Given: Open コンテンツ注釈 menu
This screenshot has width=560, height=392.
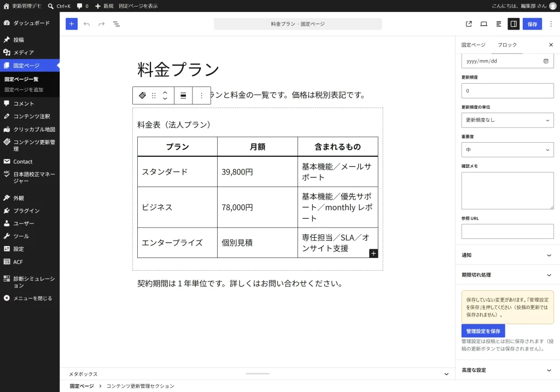Looking at the screenshot, I should pos(30,116).
